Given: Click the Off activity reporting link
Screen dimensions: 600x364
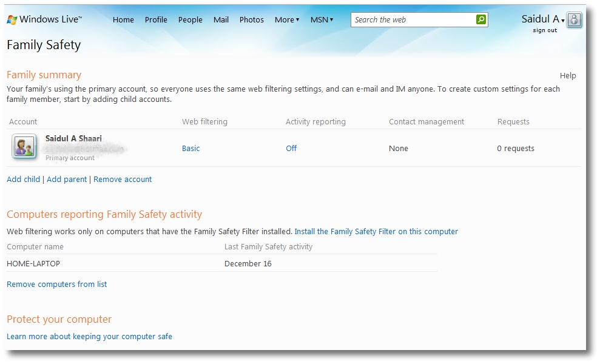Looking at the screenshot, I should point(291,149).
